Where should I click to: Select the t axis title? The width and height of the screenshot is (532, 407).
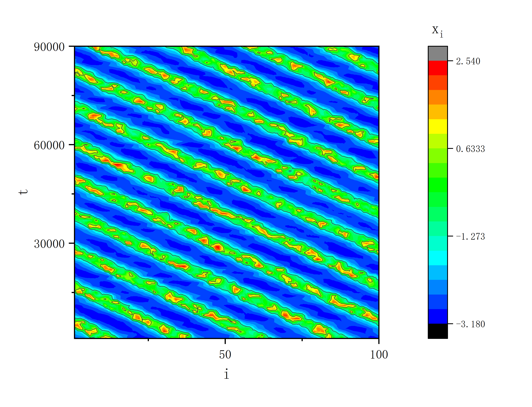click(23, 192)
